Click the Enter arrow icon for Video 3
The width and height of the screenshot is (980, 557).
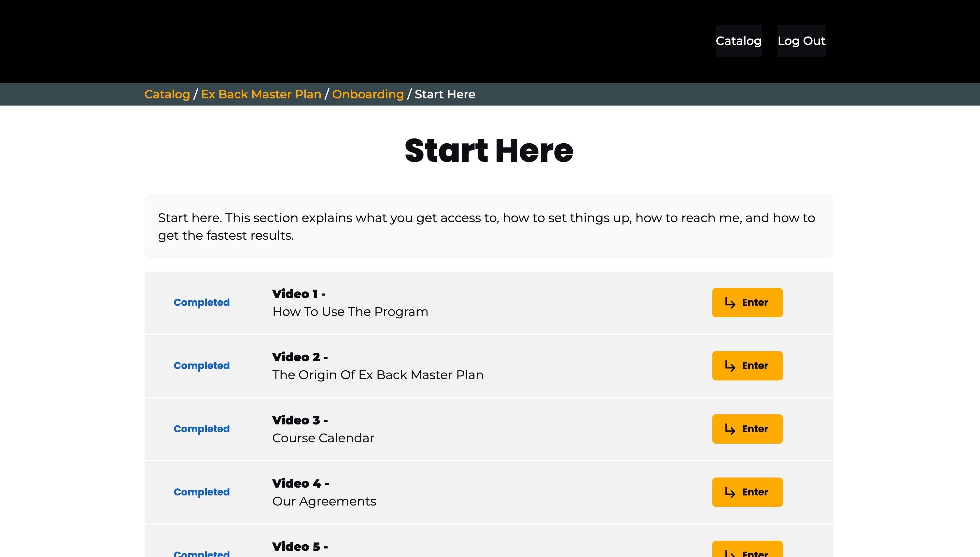[x=730, y=429]
